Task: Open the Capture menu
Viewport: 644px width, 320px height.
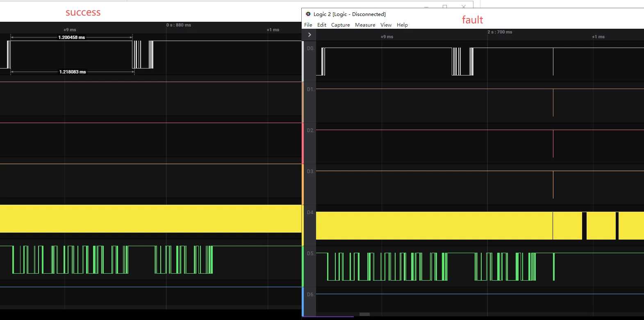Action: tap(341, 25)
